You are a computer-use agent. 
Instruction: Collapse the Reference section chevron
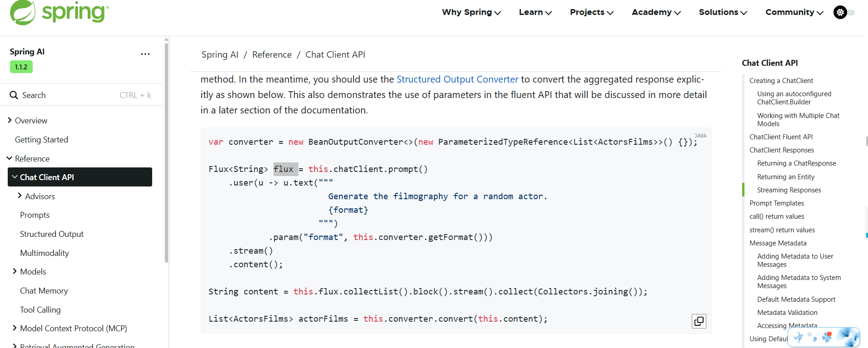[10, 158]
